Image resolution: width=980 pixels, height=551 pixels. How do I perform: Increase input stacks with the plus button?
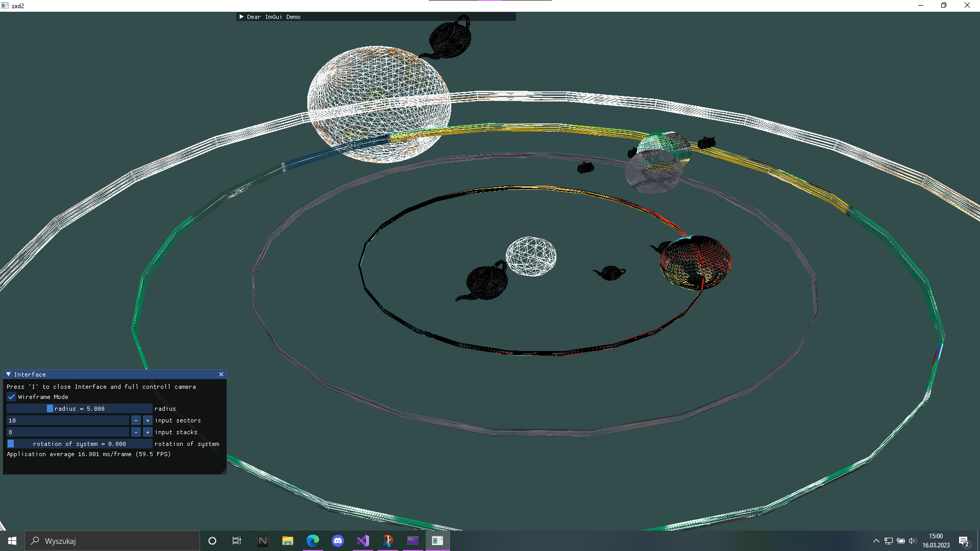(x=147, y=432)
